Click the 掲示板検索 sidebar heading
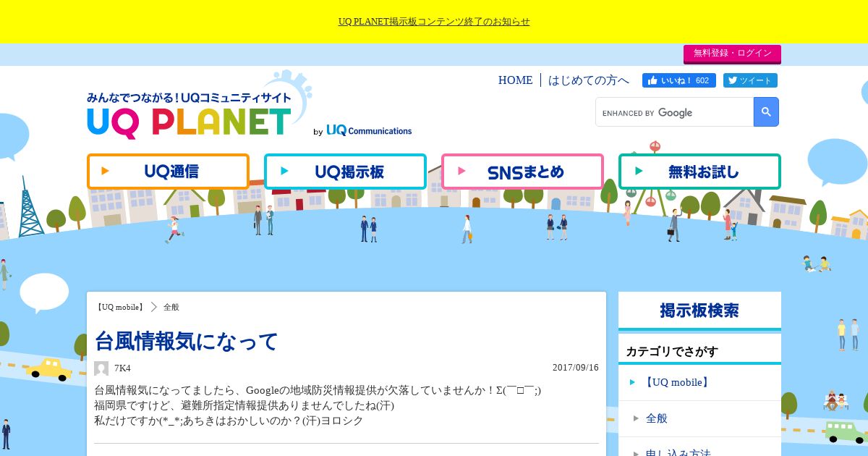Viewport: 868px width, 456px height. point(699,311)
